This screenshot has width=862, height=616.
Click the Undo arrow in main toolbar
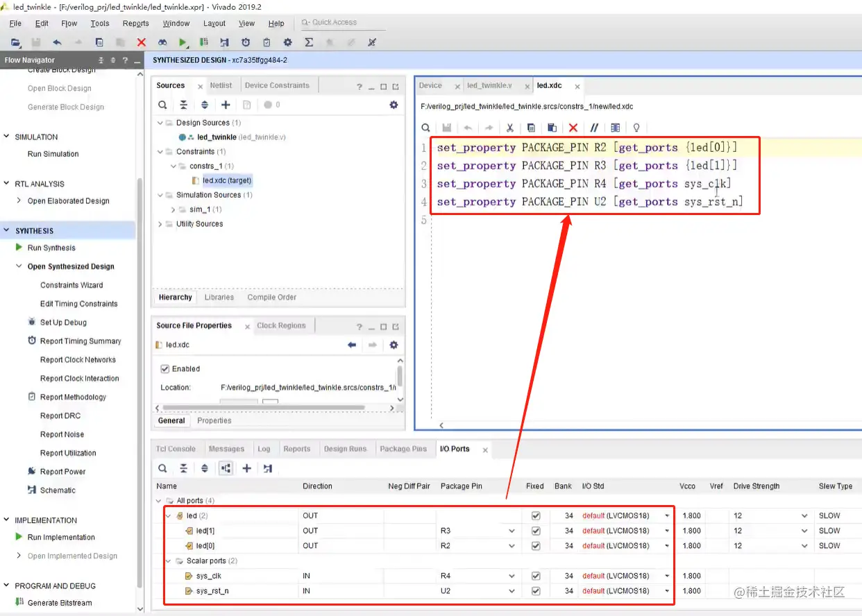pyautogui.click(x=57, y=42)
